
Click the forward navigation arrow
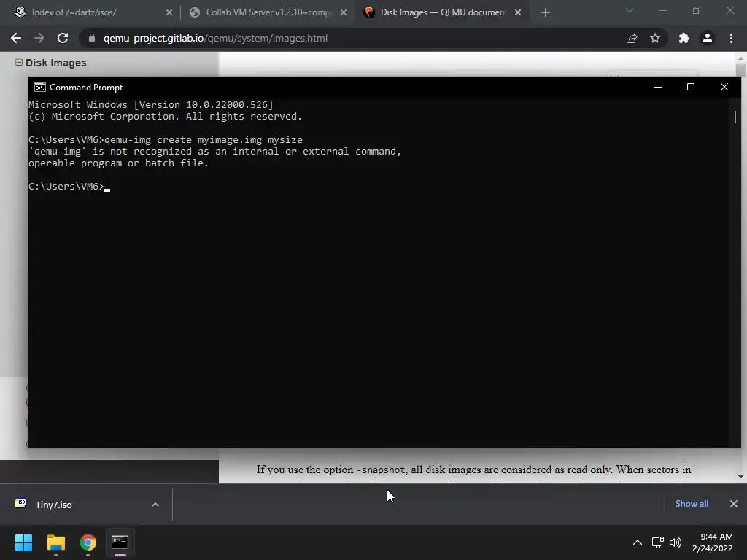point(39,38)
